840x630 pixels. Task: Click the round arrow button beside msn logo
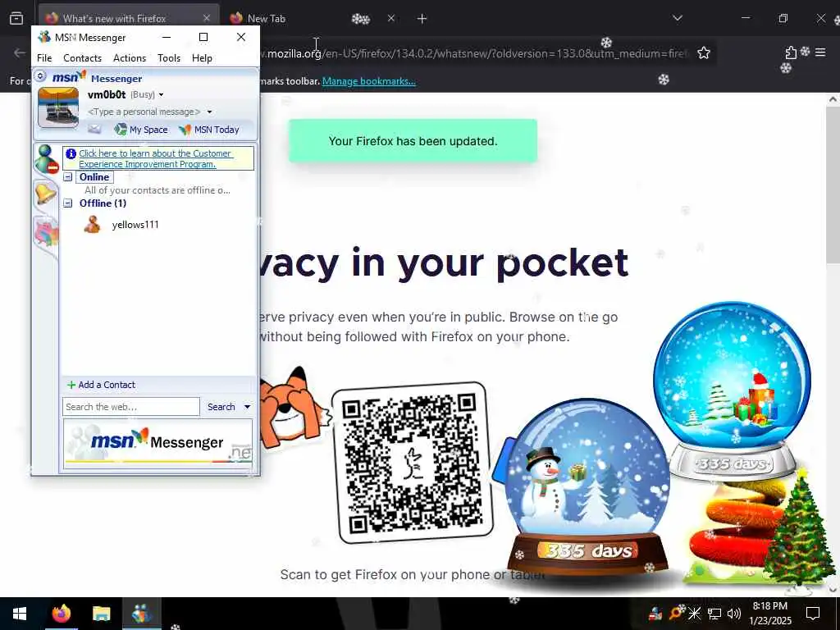41,76
